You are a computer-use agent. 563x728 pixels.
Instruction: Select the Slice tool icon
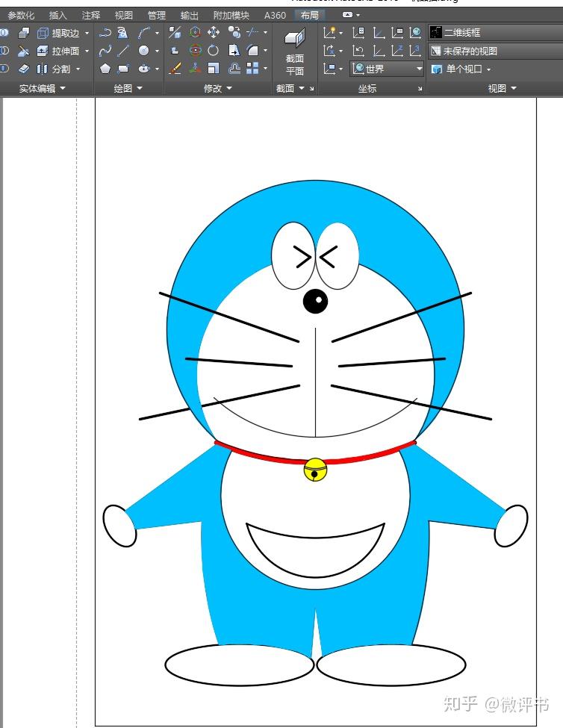pos(24,51)
